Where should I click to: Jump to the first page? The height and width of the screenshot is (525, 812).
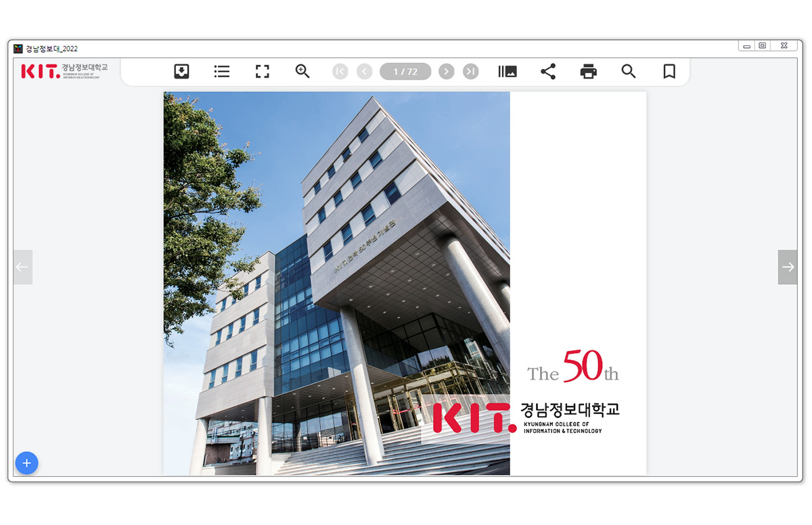[340, 72]
